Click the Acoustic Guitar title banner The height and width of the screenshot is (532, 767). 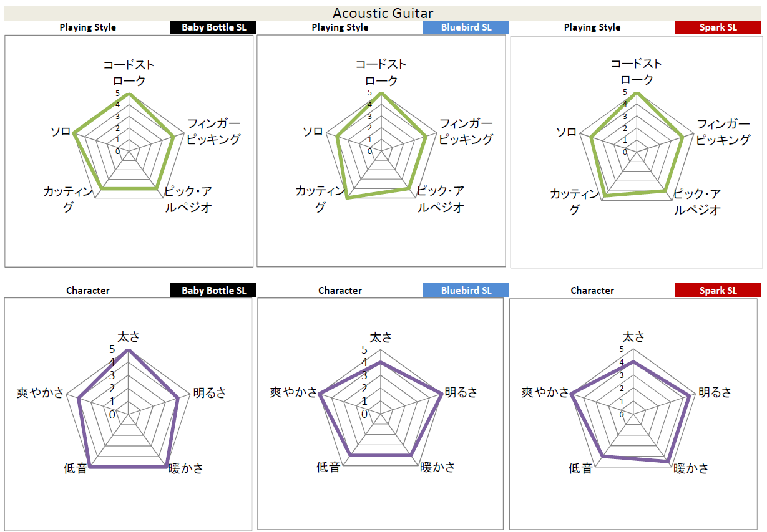click(x=383, y=13)
